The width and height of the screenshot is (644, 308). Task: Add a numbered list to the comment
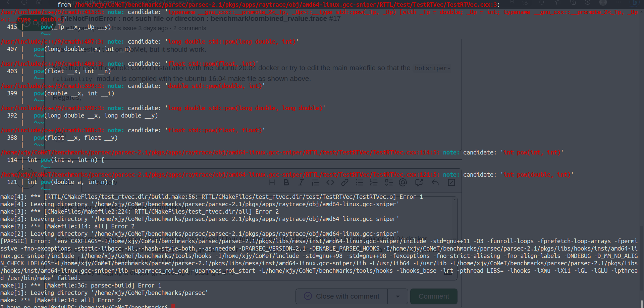pos(373,182)
